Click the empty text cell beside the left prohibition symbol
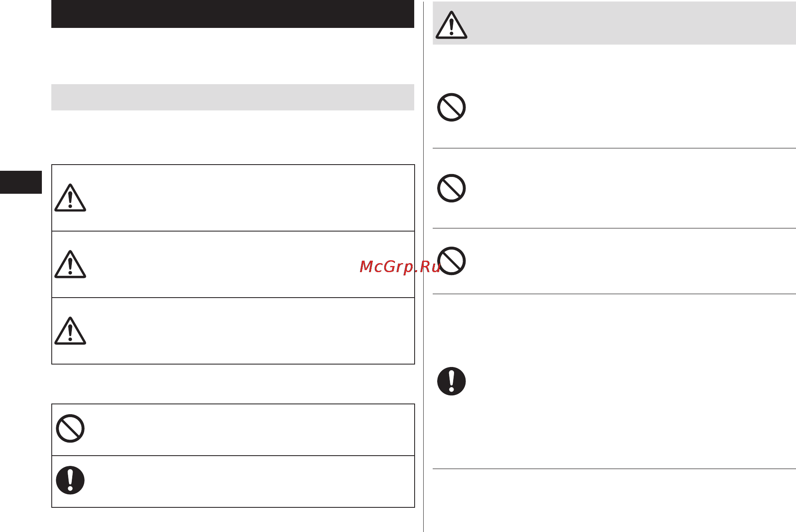Screen dimensions: 796x532 (x=250, y=430)
